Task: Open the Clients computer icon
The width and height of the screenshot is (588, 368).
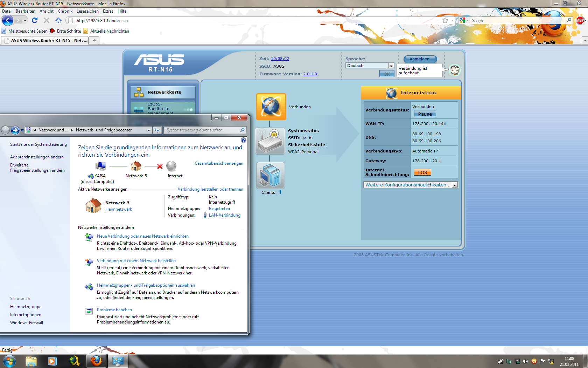Action: (271, 175)
